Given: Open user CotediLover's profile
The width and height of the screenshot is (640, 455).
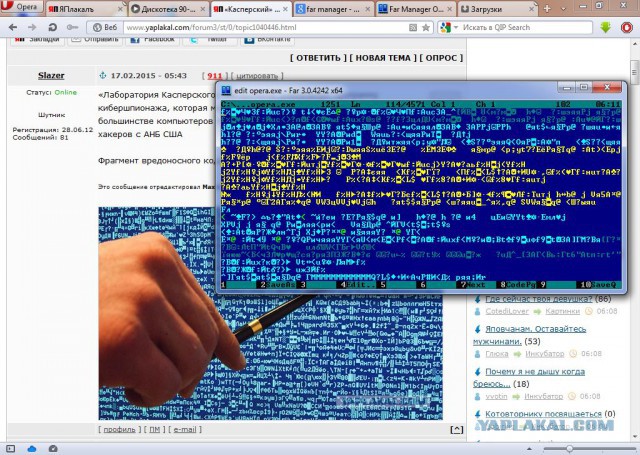Looking at the screenshot, I should tap(507, 311).
